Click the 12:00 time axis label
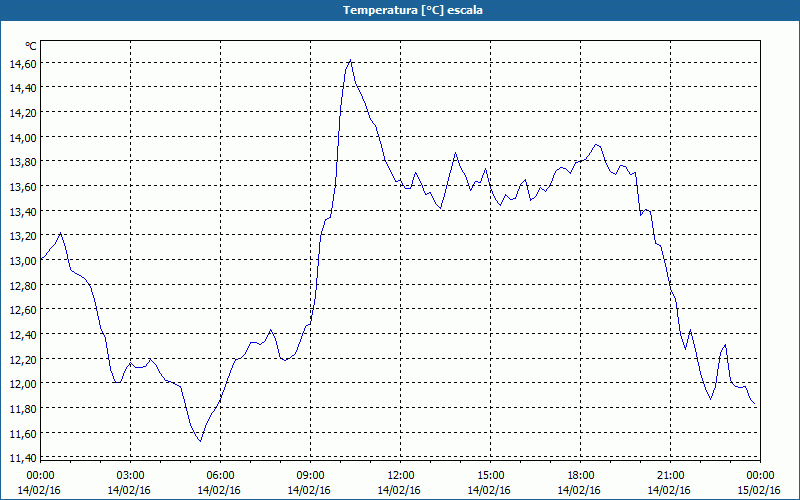 click(x=401, y=476)
